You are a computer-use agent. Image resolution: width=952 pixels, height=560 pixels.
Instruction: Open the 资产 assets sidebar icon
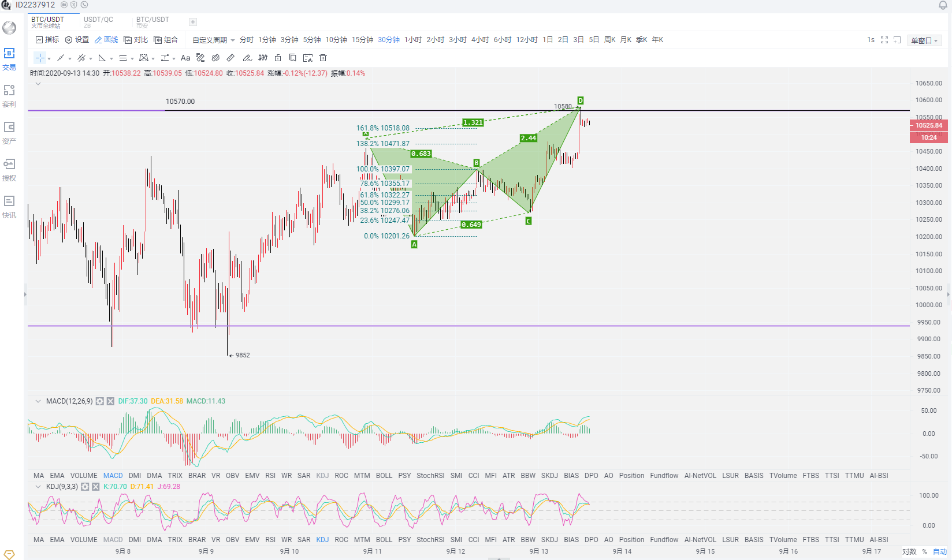pyautogui.click(x=9, y=133)
